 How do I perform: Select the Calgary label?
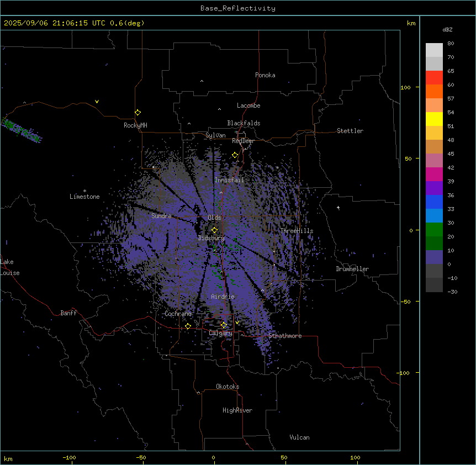220,333
